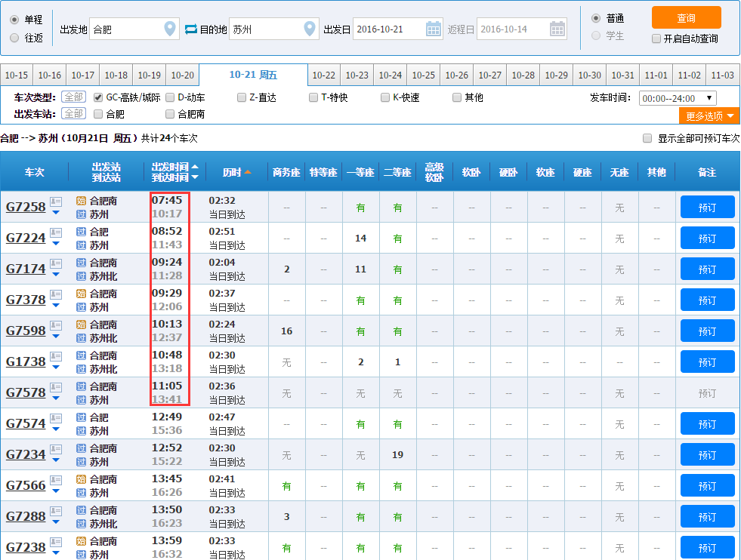Open train number link G7566

pyautogui.click(x=26, y=485)
